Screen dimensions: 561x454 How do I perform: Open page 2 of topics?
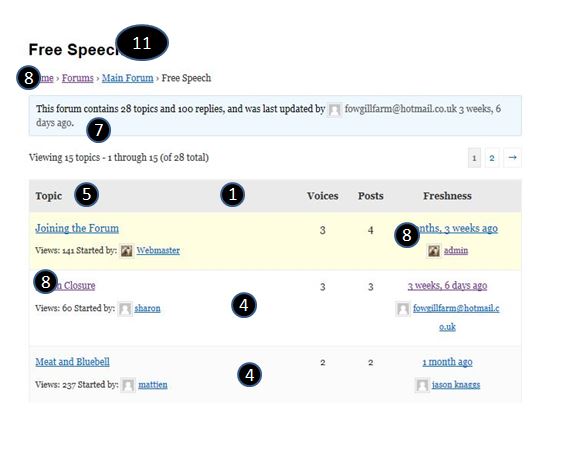(x=492, y=158)
